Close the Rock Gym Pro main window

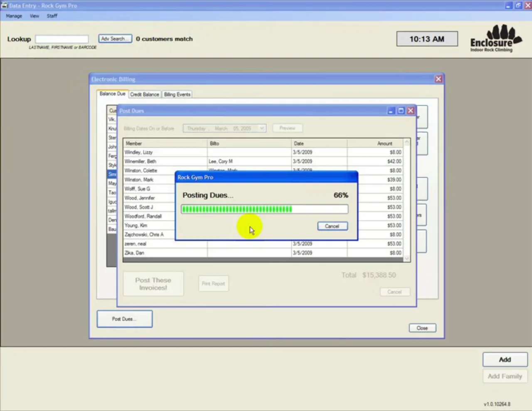[x=528, y=5]
